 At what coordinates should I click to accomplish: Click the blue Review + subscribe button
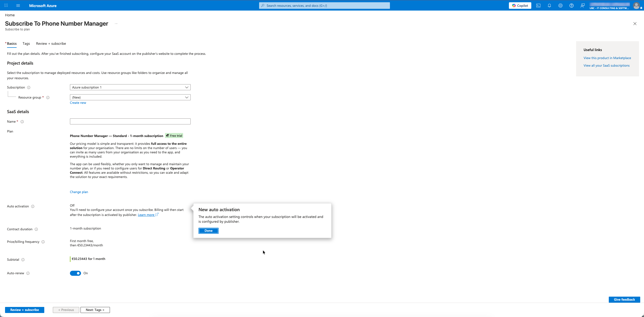tap(25, 310)
